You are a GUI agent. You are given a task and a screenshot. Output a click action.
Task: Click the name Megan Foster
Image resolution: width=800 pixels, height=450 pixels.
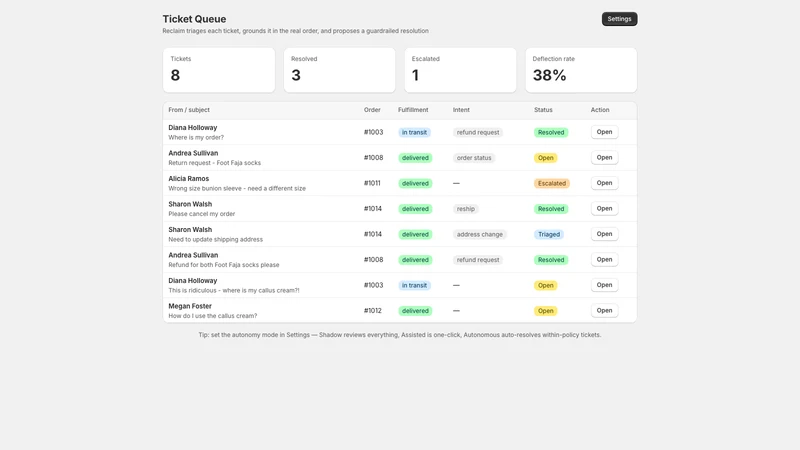coord(190,306)
